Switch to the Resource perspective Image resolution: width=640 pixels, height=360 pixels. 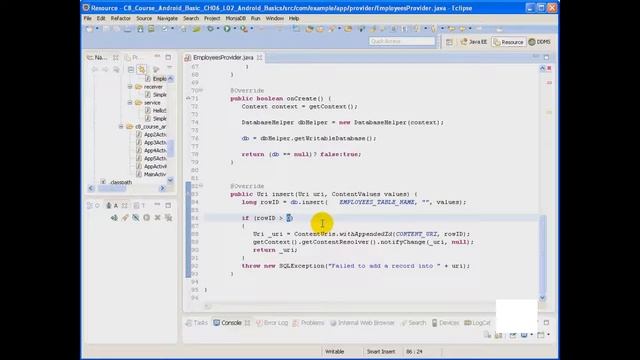[508, 42]
